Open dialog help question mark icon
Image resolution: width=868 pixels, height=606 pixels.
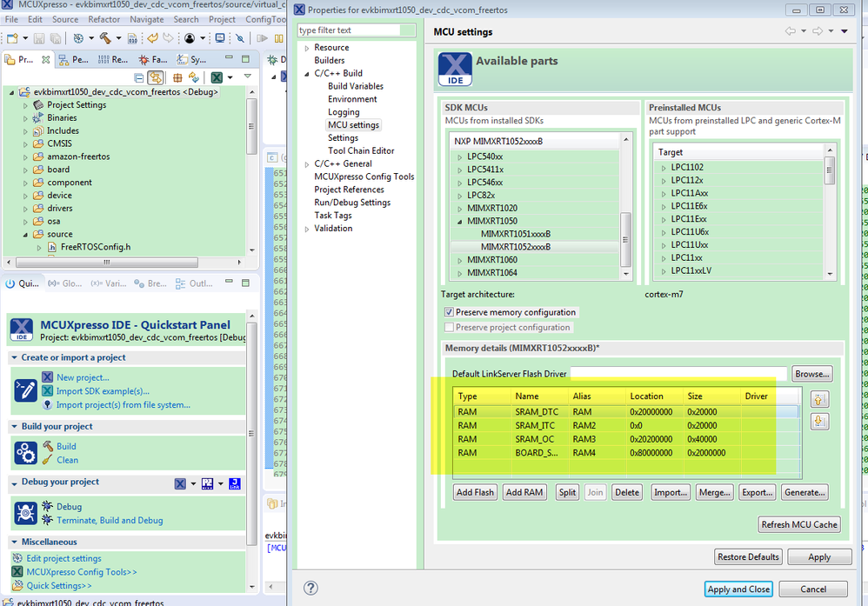310,589
